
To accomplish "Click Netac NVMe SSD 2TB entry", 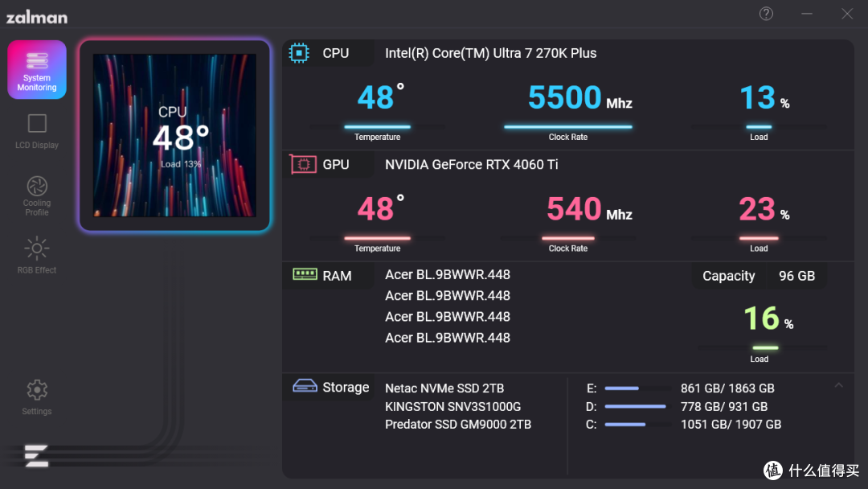I will (444, 388).
